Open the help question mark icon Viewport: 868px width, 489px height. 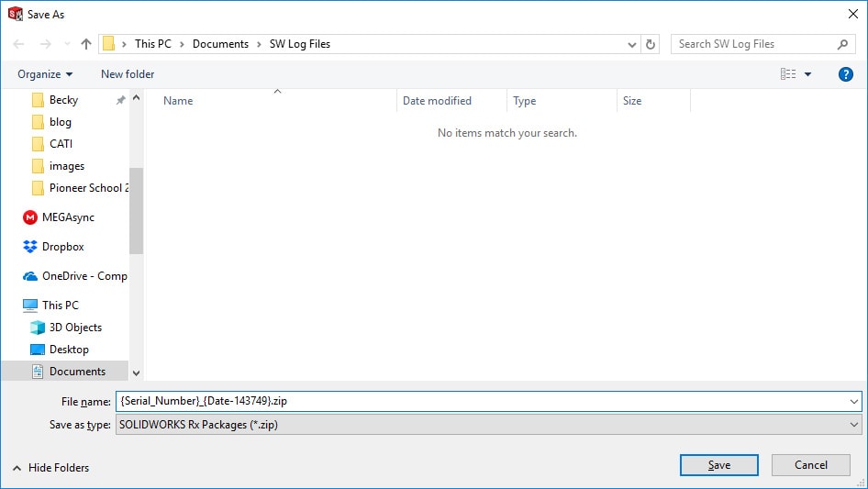(846, 74)
